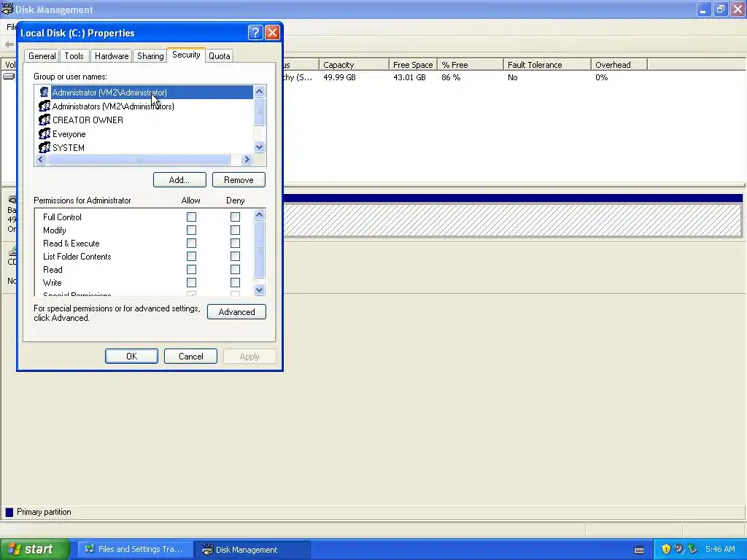Click user list horizontal scroll left arrow
The height and width of the screenshot is (560, 747).
[41, 160]
